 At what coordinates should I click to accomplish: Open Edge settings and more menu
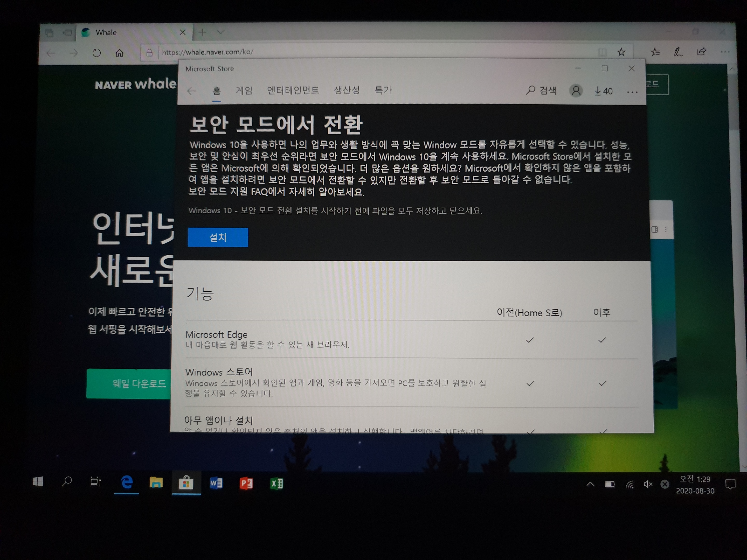point(725,52)
